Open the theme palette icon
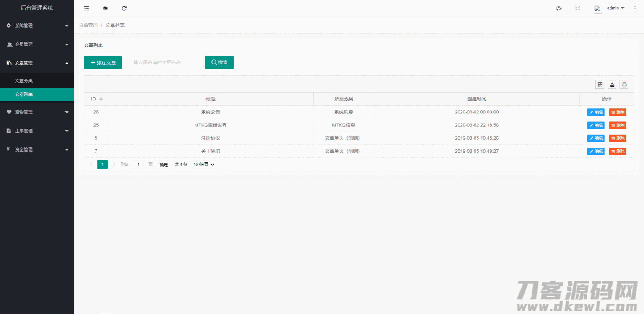Image resolution: width=644 pixels, height=314 pixels. pyautogui.click(x=558, y=8)
